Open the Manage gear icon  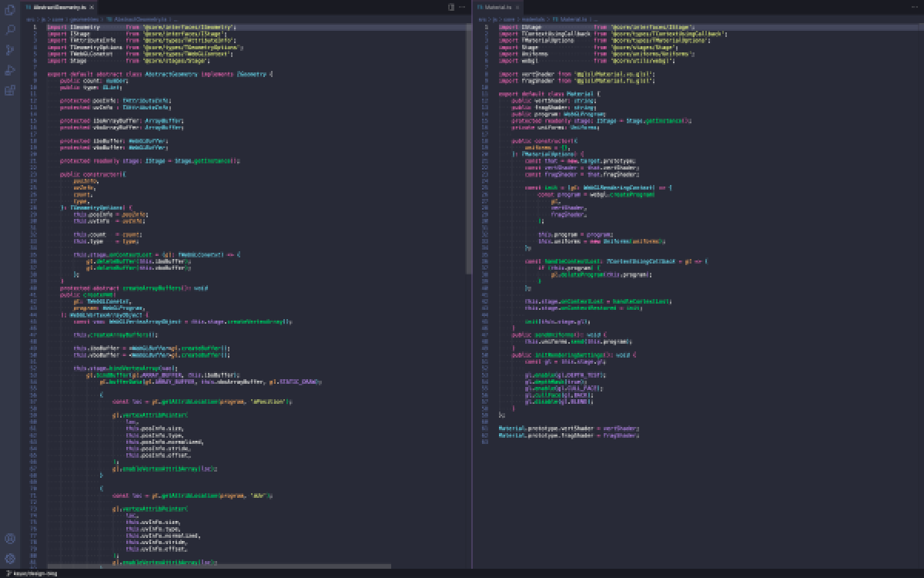pyautogui.click(x=10, y=558)
